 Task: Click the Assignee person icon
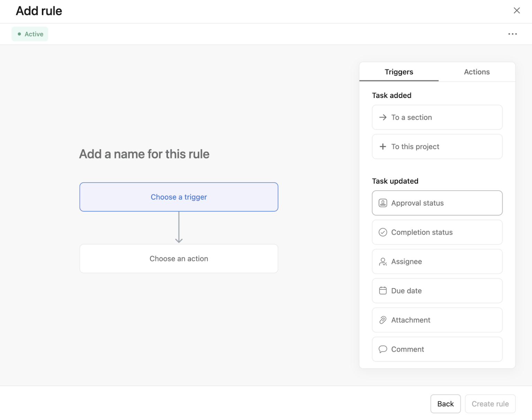click(x=383, y=262)
